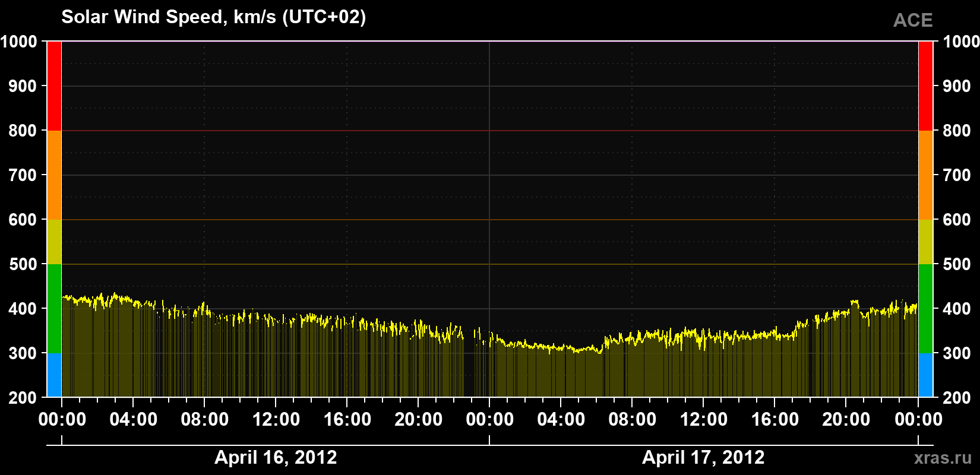Click the 00:00 time label starting April 17
980x475 pixels.
(489, 420)
